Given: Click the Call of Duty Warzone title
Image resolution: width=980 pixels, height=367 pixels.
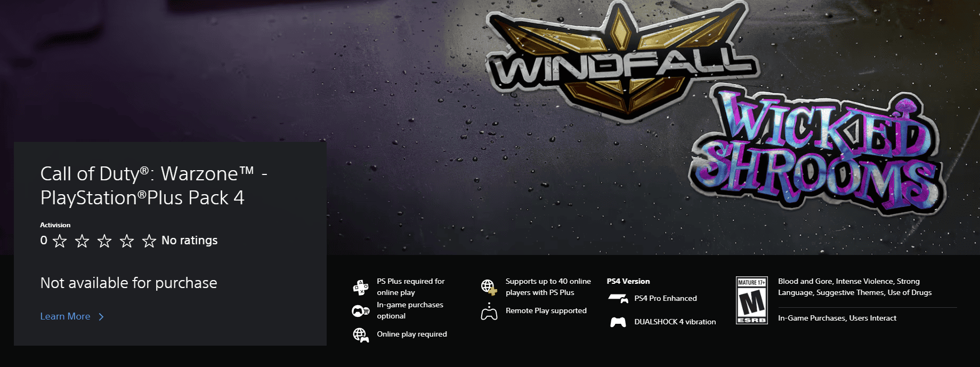Looking at the screenshot, I should click(154, 186).
